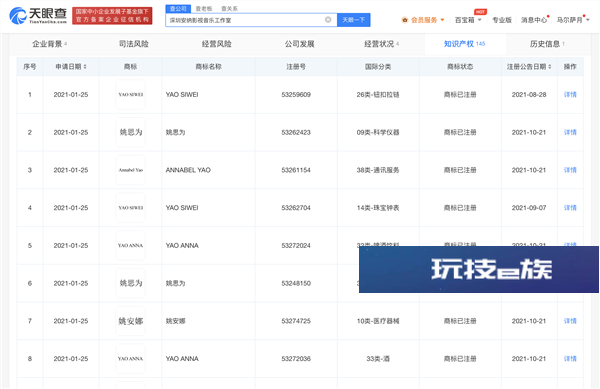Click registration number 53272024
Viewport: 600px width, 389px height.
point(296,246)
